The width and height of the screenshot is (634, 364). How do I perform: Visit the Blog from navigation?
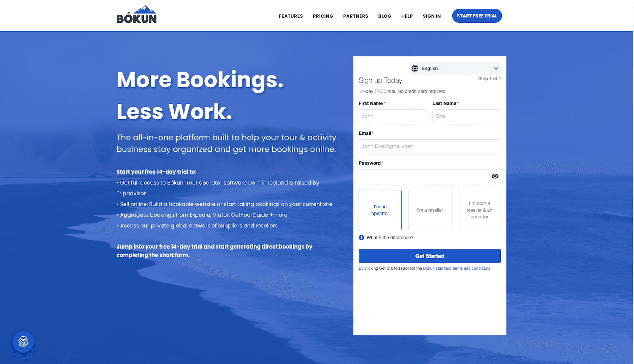384,16
